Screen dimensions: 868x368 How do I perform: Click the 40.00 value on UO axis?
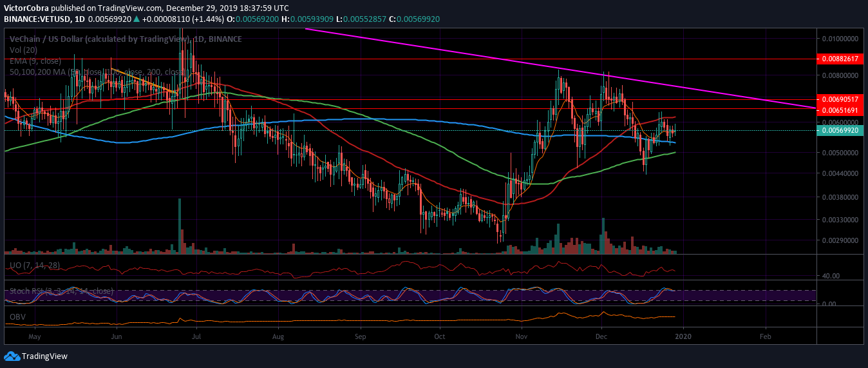pos(831,276)
